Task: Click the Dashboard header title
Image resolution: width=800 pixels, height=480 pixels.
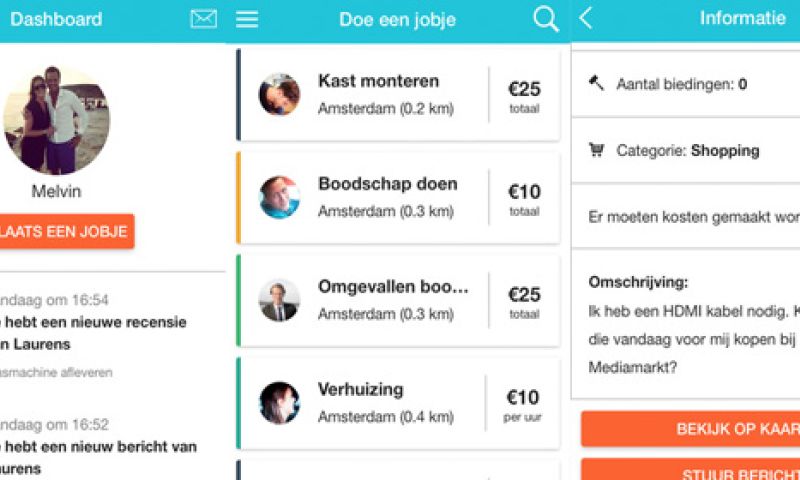Action: 56,19
